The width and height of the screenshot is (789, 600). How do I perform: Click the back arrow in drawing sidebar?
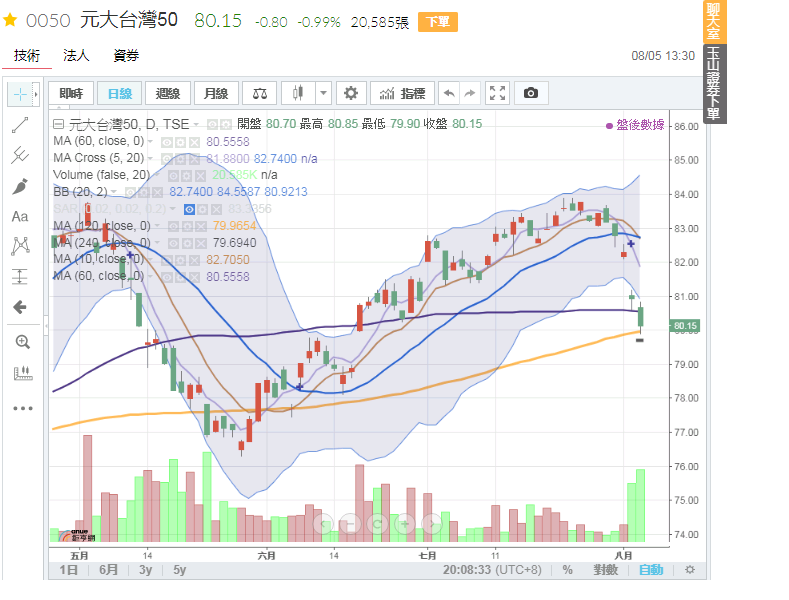[x=20, y=307]
